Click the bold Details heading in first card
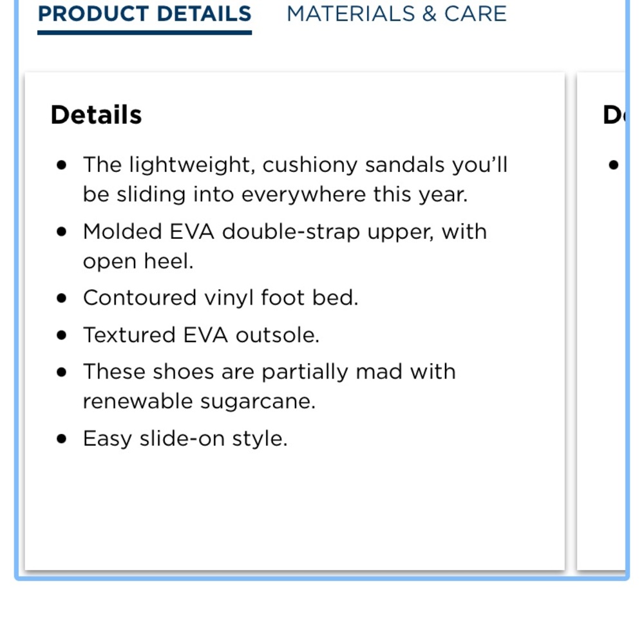 (x=96, y=115)
